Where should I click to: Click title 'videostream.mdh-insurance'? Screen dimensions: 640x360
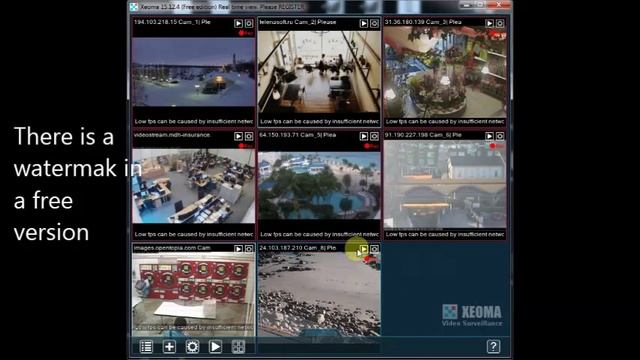[x=172, y=135]
